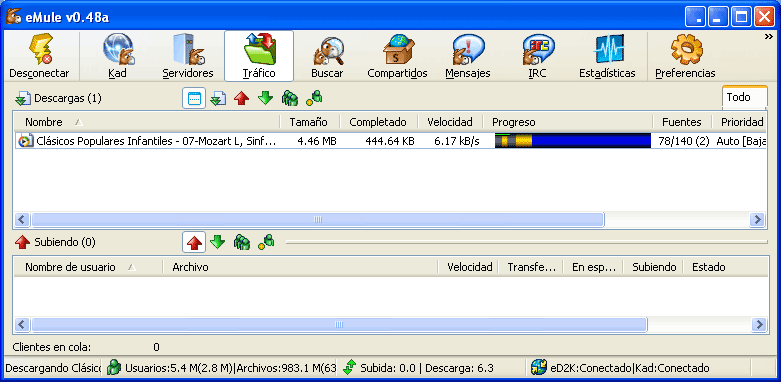Select the Tráfico transfers button
This screenshot has width=781, height=382.
(259, 56)
